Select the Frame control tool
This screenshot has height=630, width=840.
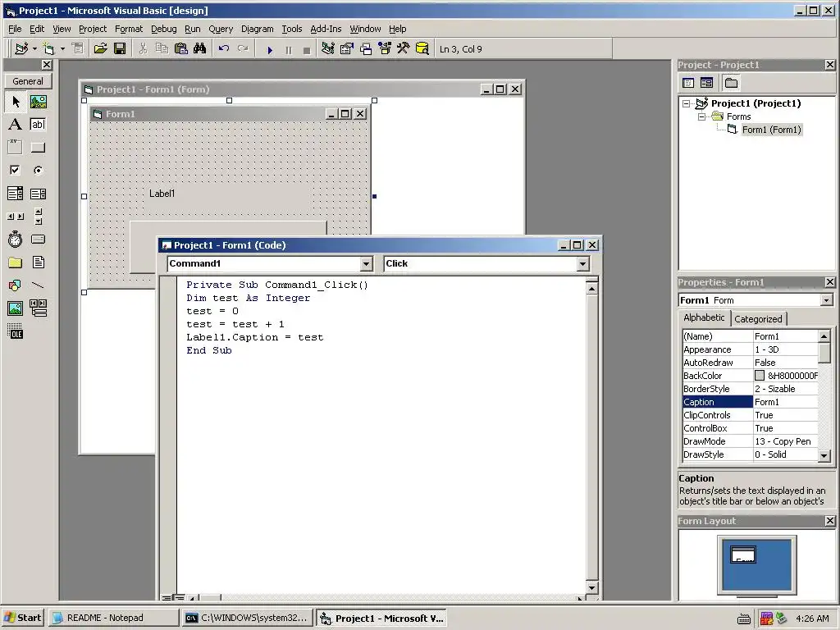(15, 148)
